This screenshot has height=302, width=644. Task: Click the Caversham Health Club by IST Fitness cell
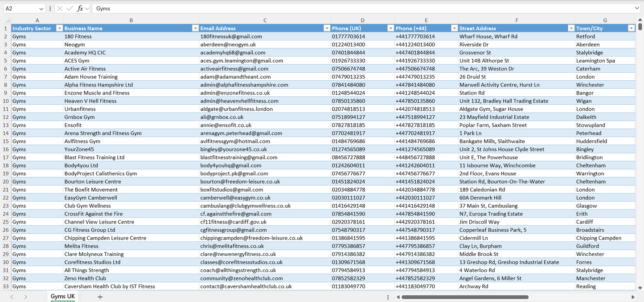[131, 286]
